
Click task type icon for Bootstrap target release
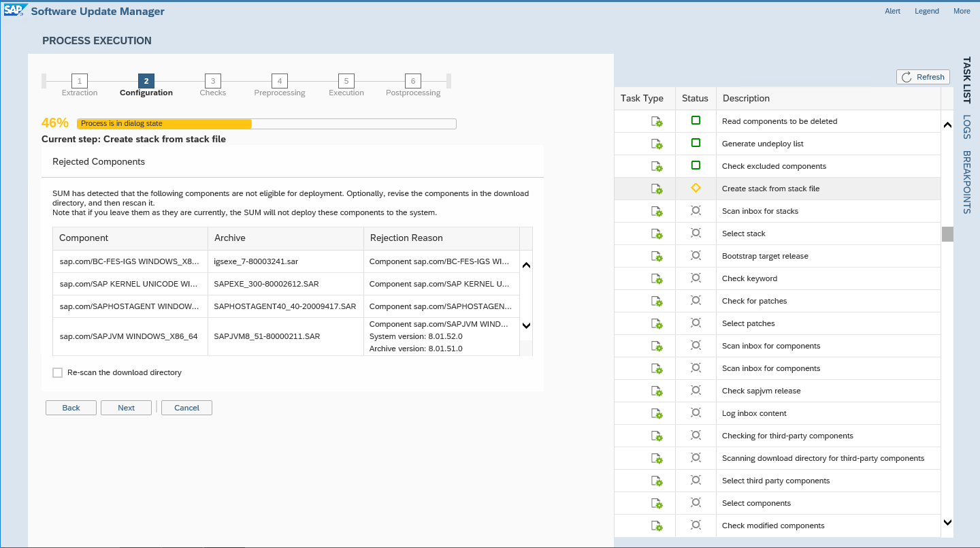657,256
